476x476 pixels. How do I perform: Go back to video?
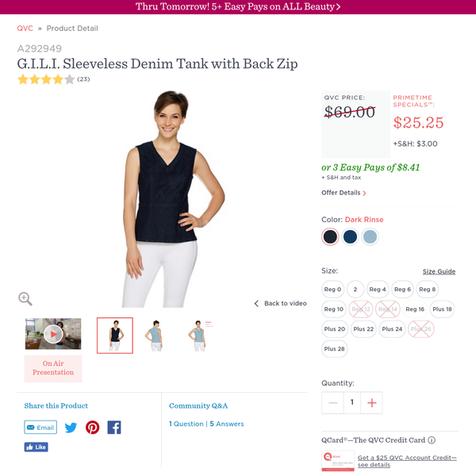click(x=281, y=303)
